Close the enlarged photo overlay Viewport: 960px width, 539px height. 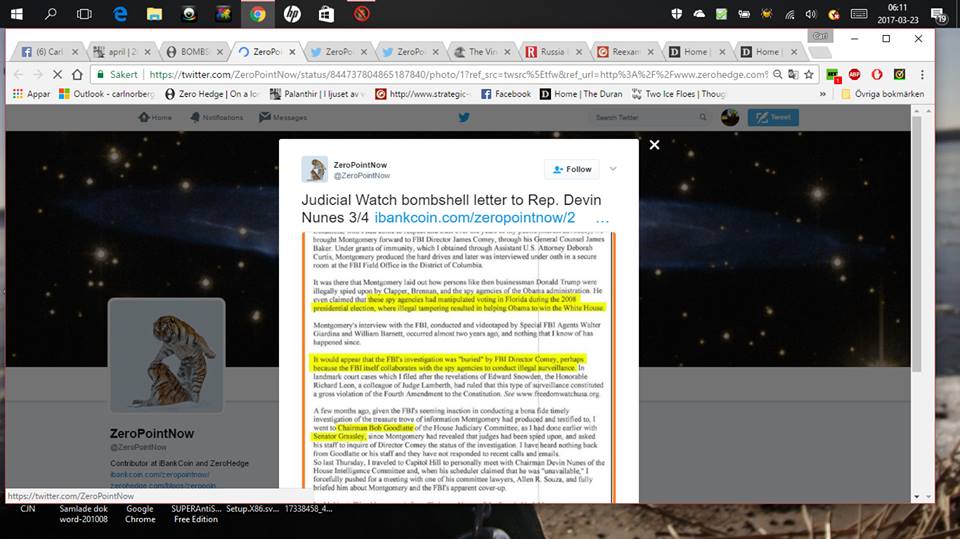(x=654, y=145)
